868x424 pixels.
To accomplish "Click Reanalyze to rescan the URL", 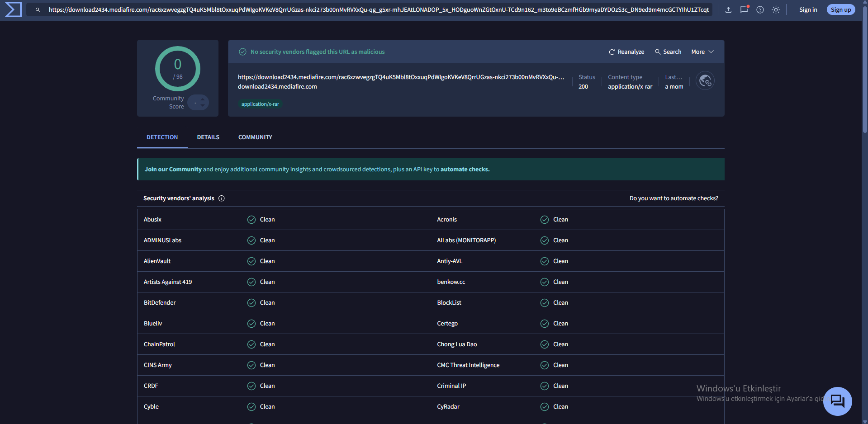I will coord(626,52).
